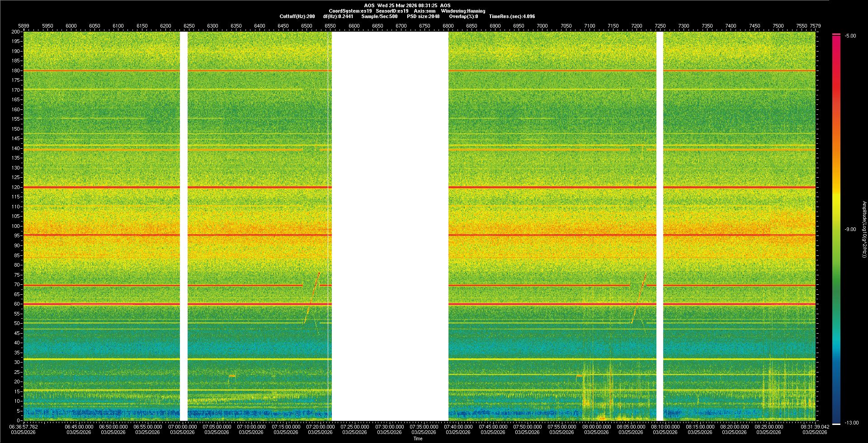Click the red region of the colorbar
Screen dimensions: 868x443
(836, 90)
